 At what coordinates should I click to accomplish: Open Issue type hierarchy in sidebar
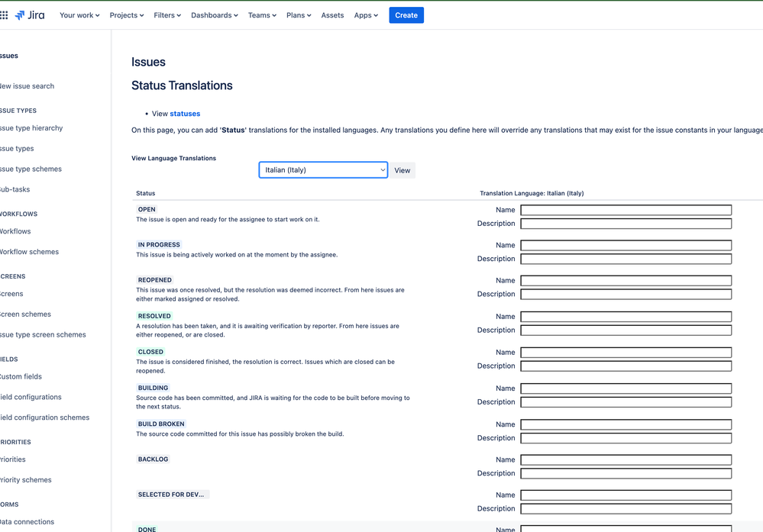[x=31, y=128]
